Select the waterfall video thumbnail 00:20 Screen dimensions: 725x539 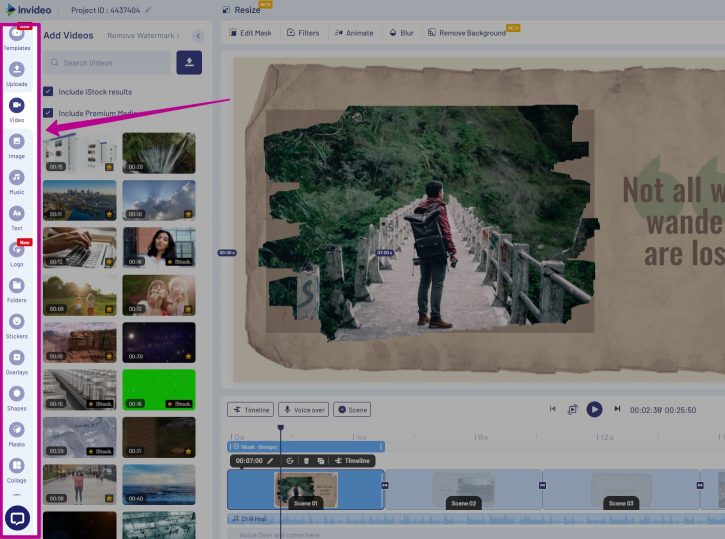[x=159, y=153]
